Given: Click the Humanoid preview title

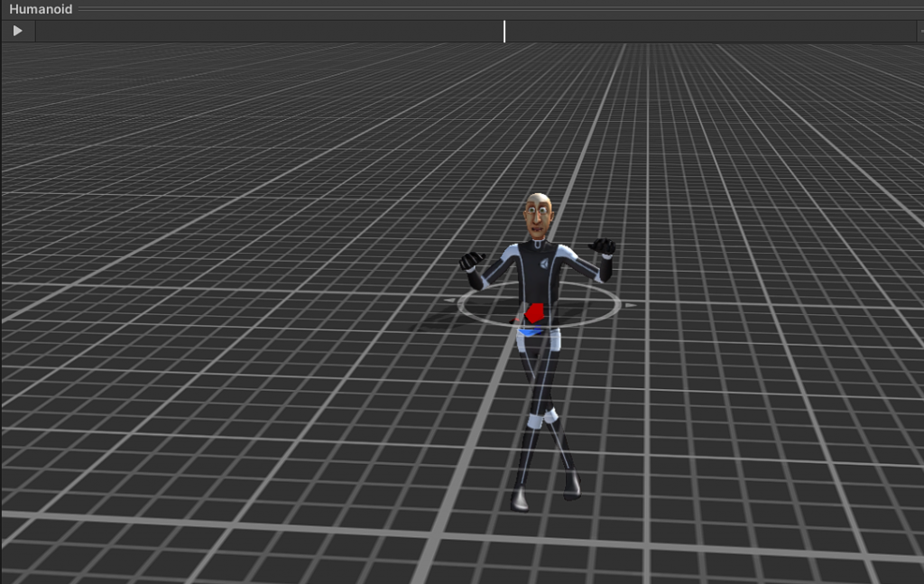Looking at the screenshot, I should pos(41,9).
